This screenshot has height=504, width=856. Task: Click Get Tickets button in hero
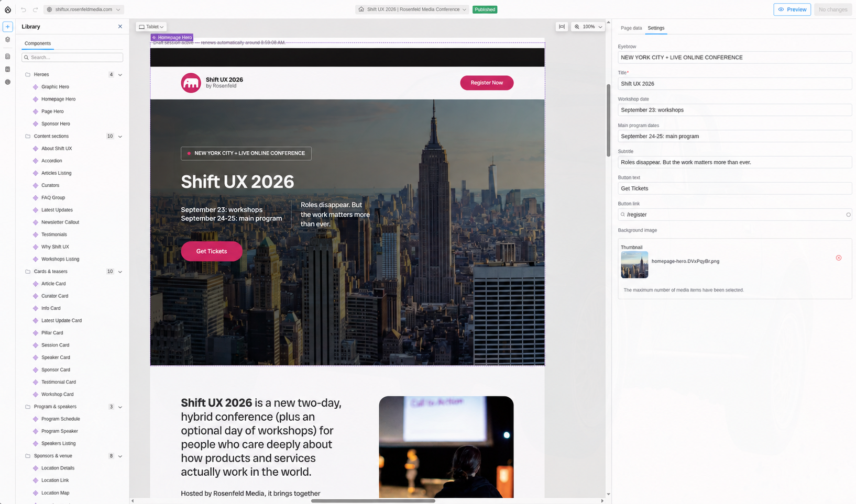pyautogui.click(x=212, y=251)
